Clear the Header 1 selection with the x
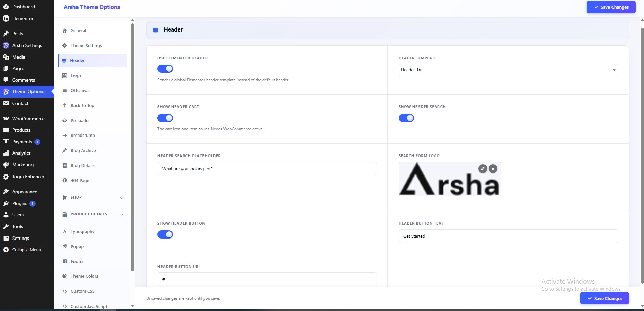 [x=420, y=70]
